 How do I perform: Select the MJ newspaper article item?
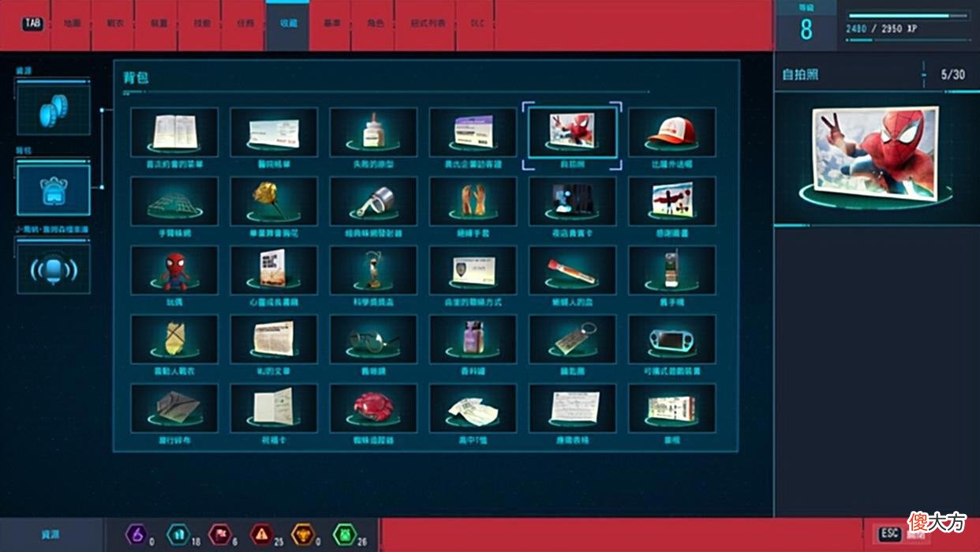pos(274,339)
